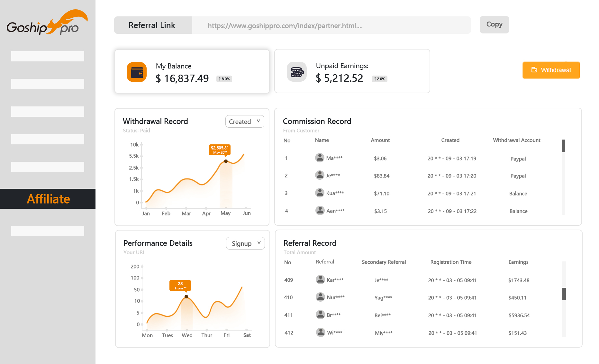Screen dimensions: 599x364
Task: Click the avatar icon next to Je**** in Commission Record
Action: click(x=320, y=175)
